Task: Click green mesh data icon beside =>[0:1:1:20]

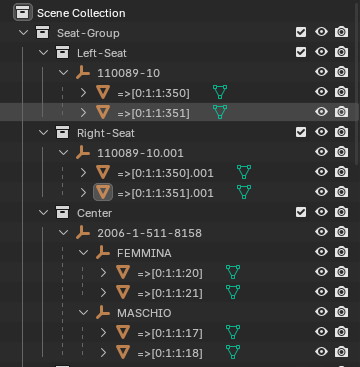Action: pyautogui.click(x=233, y=272)
